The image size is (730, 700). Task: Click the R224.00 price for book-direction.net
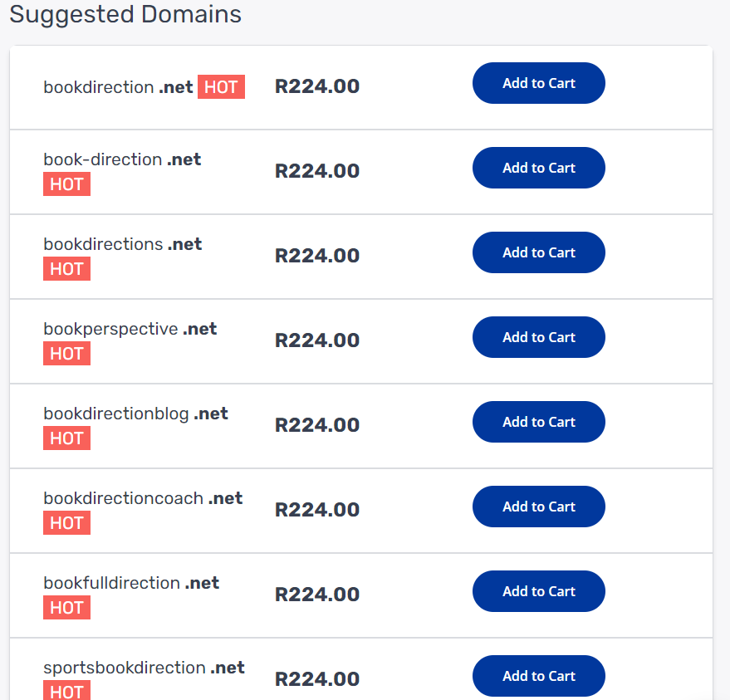[317, 171]
